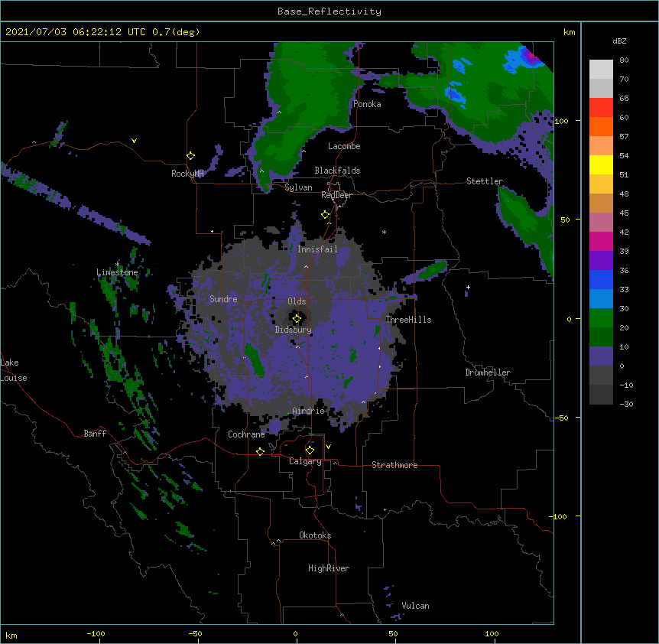
Task: Click the RedDeer city label
Action: [336, 195]
